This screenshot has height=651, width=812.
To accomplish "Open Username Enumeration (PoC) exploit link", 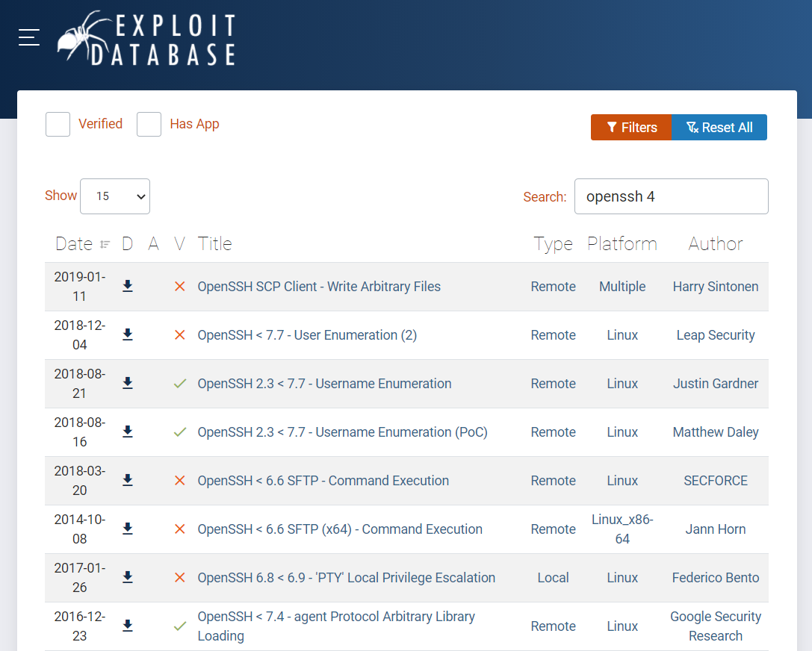I will point(342,432).
